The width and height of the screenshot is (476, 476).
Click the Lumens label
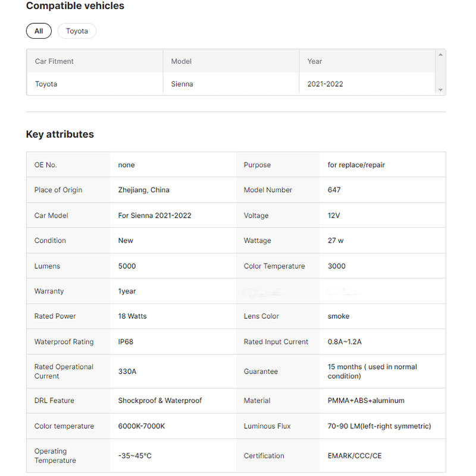click(x=48, y=266)
